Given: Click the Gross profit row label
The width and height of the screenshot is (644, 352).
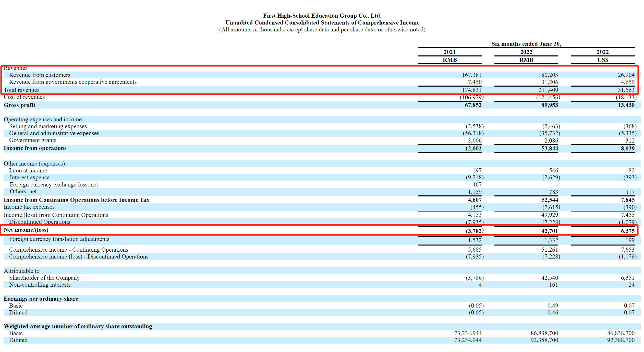Looking at the screenshot, I should pyautogui.click(x=19, y=105).
